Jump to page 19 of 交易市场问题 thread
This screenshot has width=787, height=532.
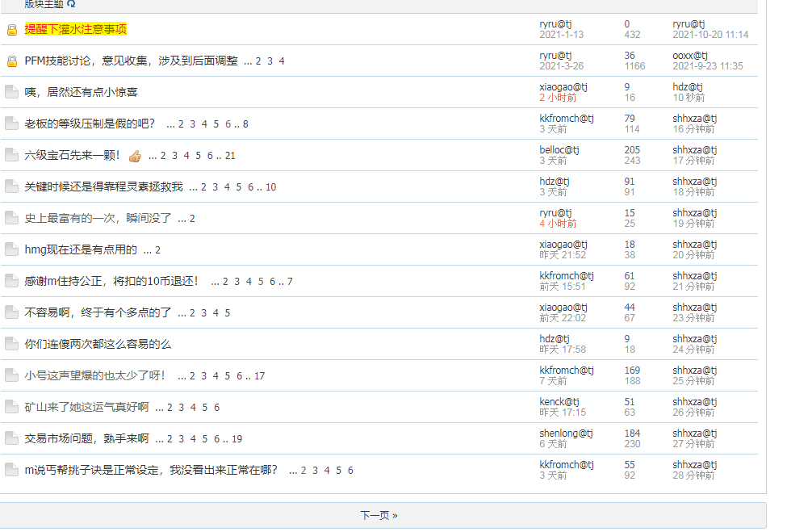(x=237, y=439)
